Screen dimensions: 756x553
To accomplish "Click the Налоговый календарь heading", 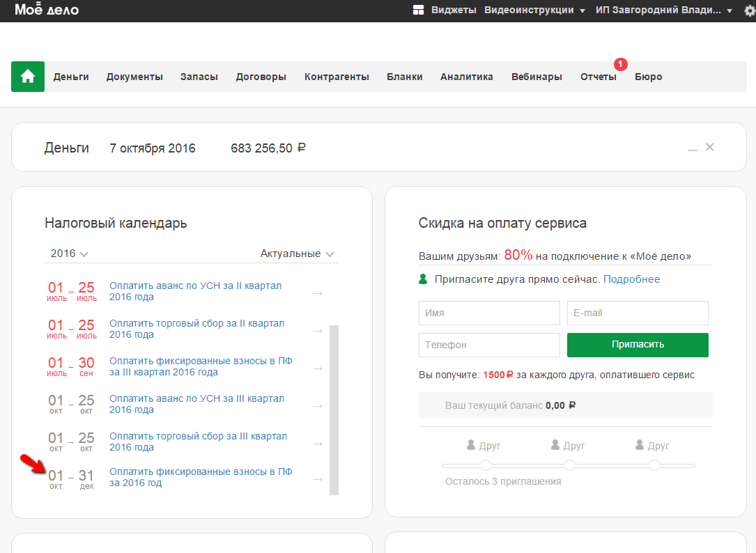I will point(116,224).
